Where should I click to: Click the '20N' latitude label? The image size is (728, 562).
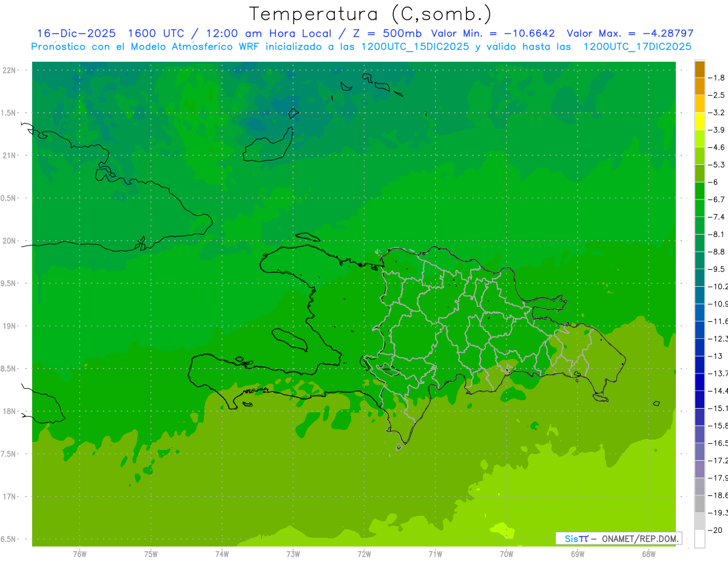pyautogui.click(x=10, y=241)
